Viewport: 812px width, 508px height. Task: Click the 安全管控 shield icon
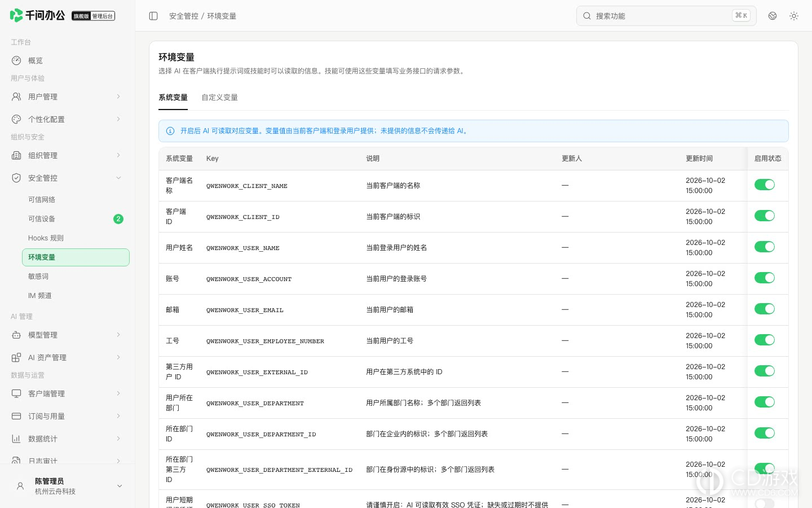16,178
